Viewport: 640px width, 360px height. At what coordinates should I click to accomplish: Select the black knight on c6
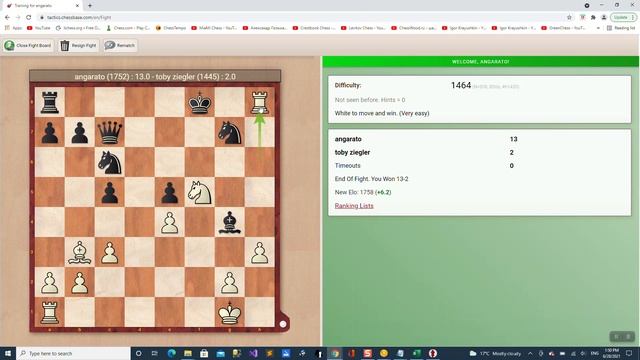click(109, 162)
